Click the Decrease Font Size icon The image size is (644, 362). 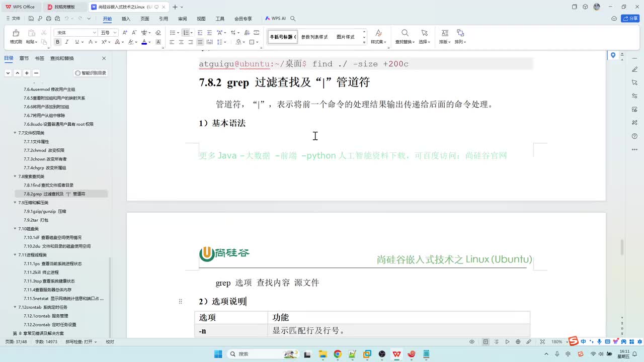(134, 33)
